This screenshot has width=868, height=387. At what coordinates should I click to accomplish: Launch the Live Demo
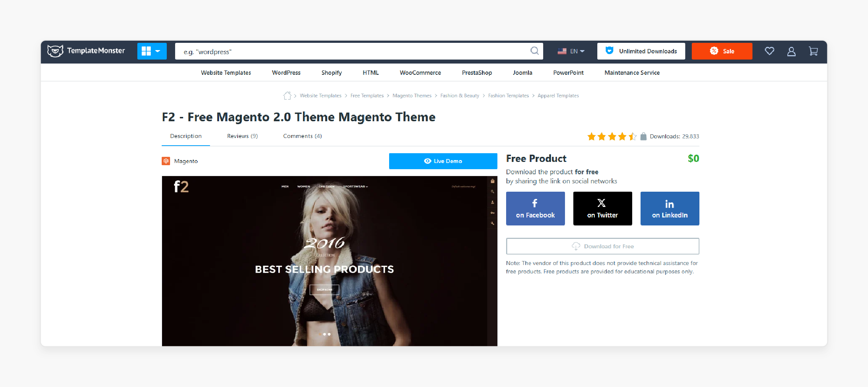tap(443, 161)
